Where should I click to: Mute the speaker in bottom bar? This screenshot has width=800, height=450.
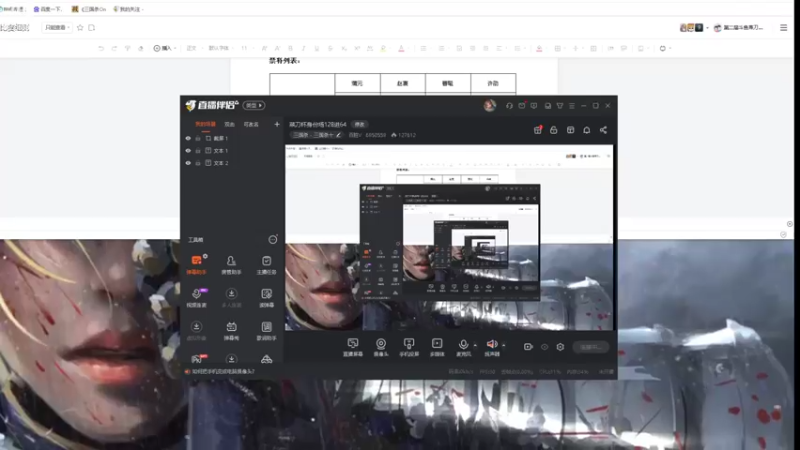coord(492,347)
